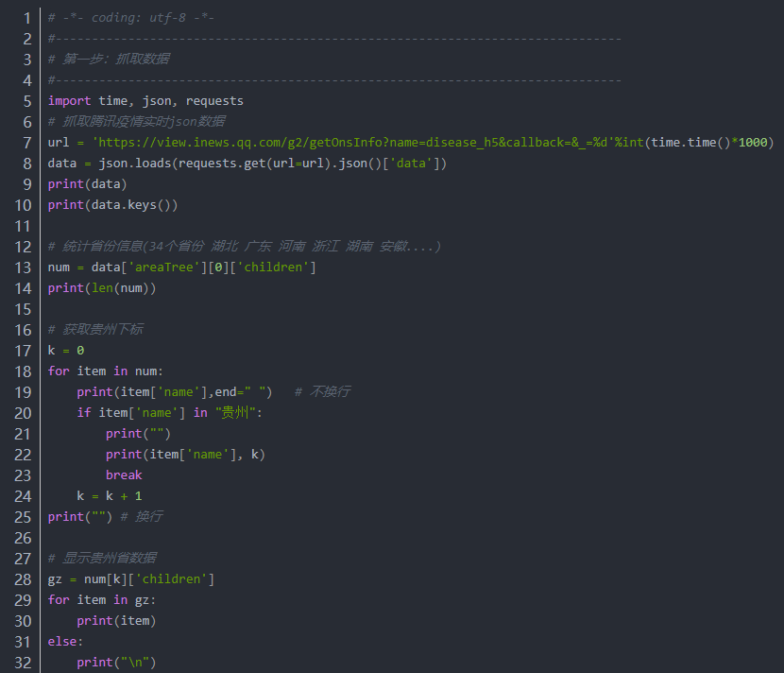Image resolution: width=784 pixels, height=673 pixels.
Task: Click the 'break' keyword on line 23
Action: [124, 475]
